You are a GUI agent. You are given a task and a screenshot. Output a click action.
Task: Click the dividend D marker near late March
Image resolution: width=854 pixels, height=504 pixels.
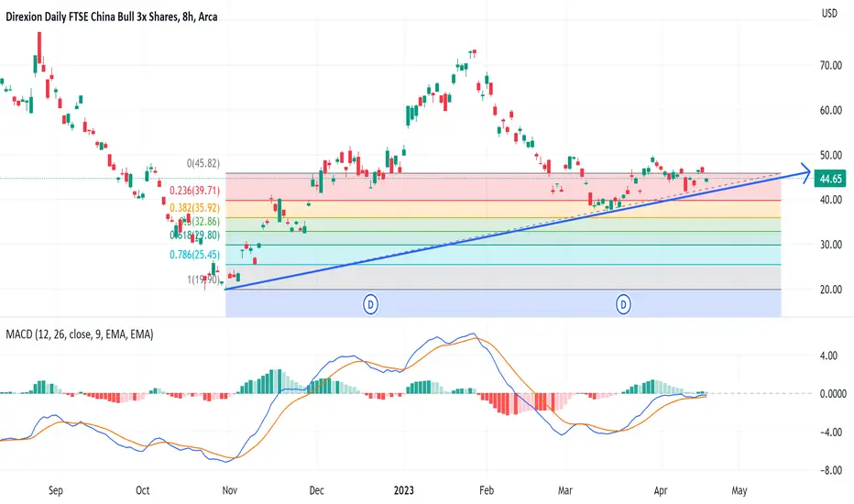623,304
